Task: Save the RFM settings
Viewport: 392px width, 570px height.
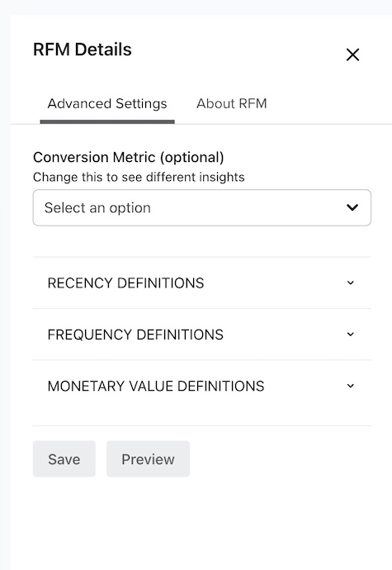Action: [x=64, y=458]
